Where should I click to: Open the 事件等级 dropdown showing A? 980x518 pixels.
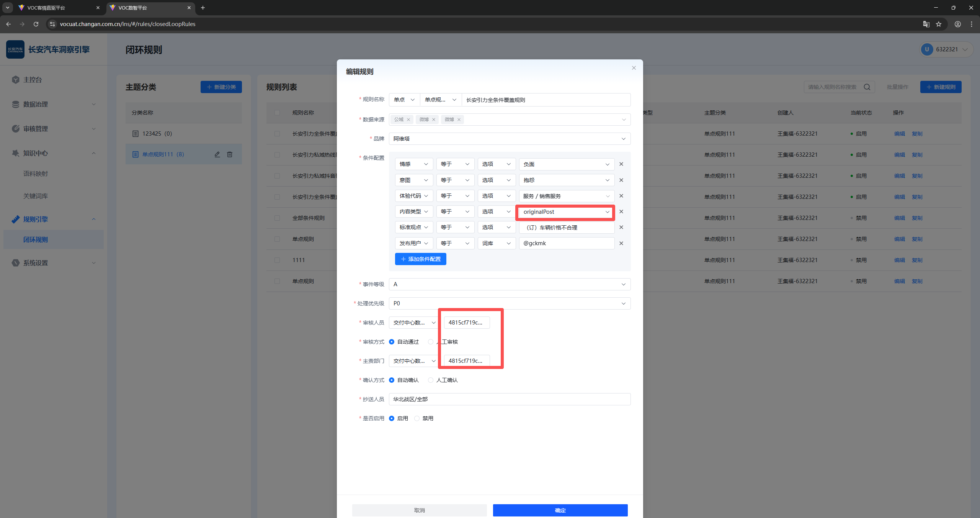coord(509,284)
